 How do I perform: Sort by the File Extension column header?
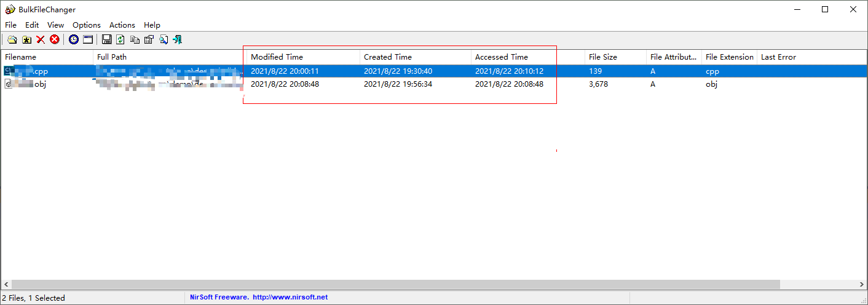click(x=729, y=57)
